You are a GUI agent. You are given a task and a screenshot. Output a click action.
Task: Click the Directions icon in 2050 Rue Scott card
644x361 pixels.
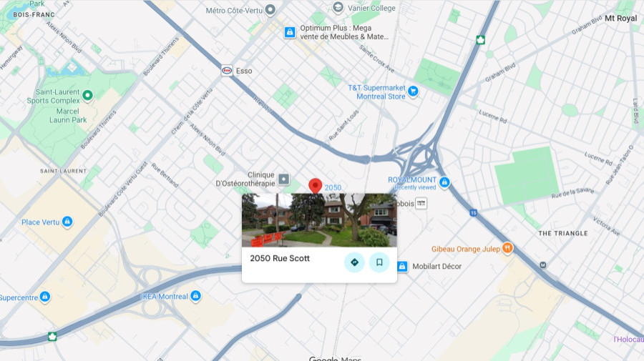(x=354, y=262)
